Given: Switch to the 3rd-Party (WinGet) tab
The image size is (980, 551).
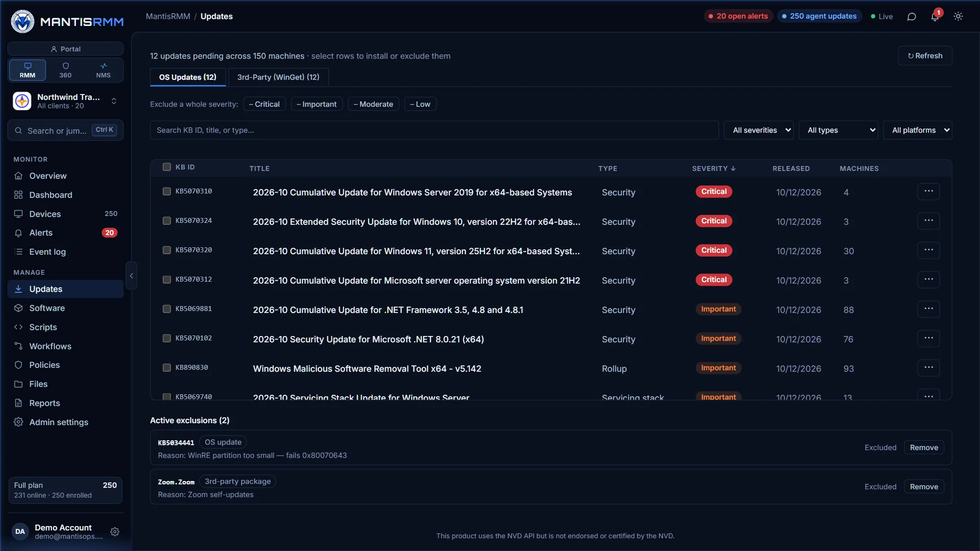Looking at the screenshot, I should click(x=278, y=77).
